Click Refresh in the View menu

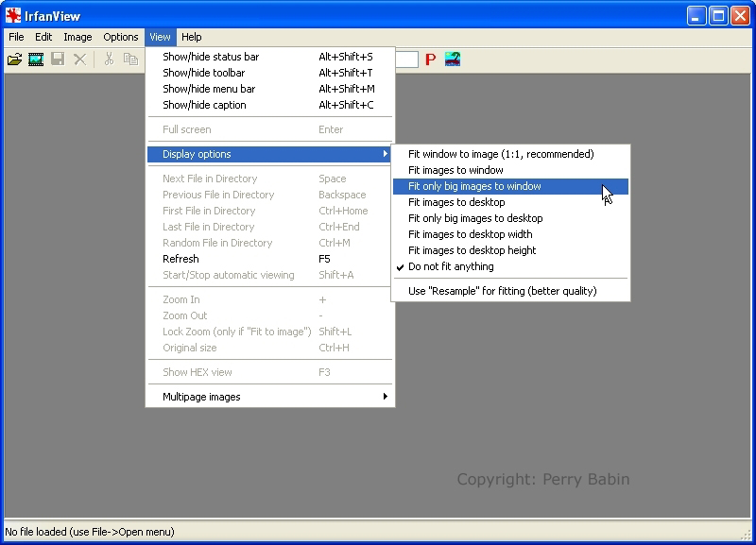pyautogui.click(x=270, y=259)
